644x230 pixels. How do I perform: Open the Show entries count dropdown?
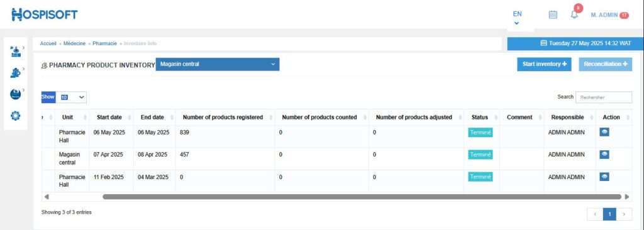71,97
